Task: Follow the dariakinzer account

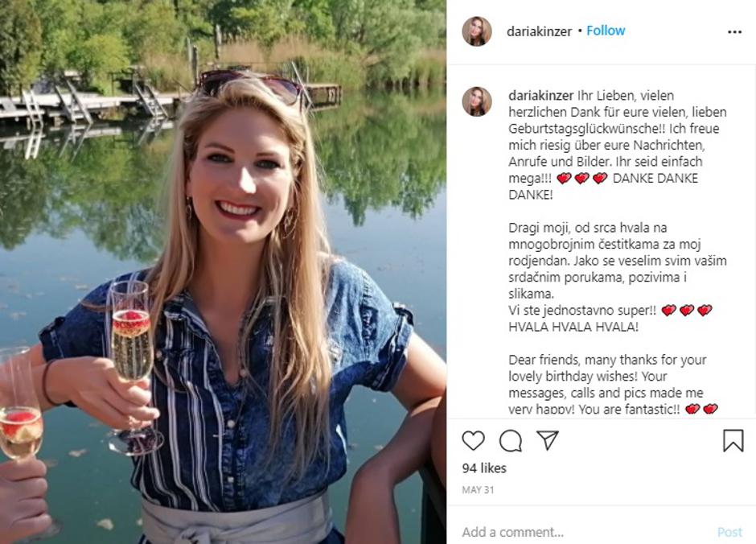Action: click(606, 31)
